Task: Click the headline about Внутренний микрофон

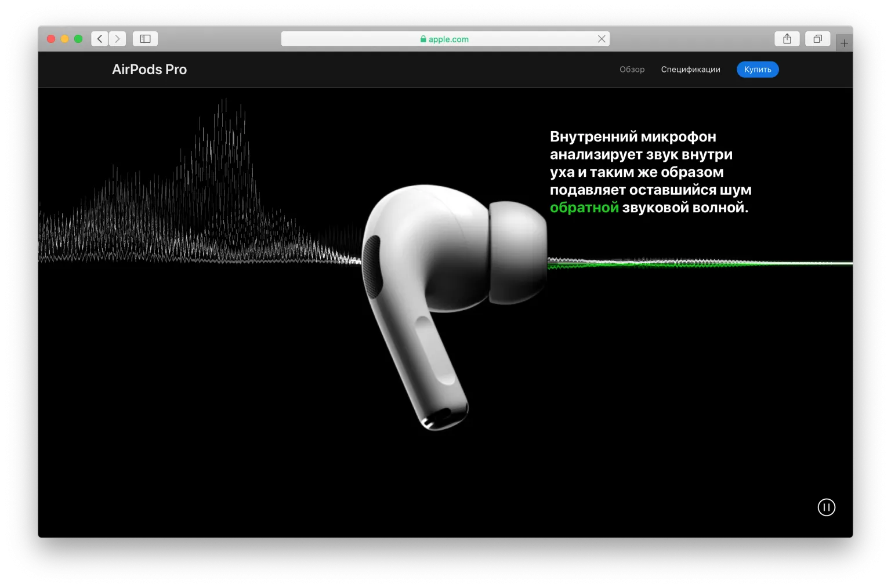Action: (x=650, y=172)
